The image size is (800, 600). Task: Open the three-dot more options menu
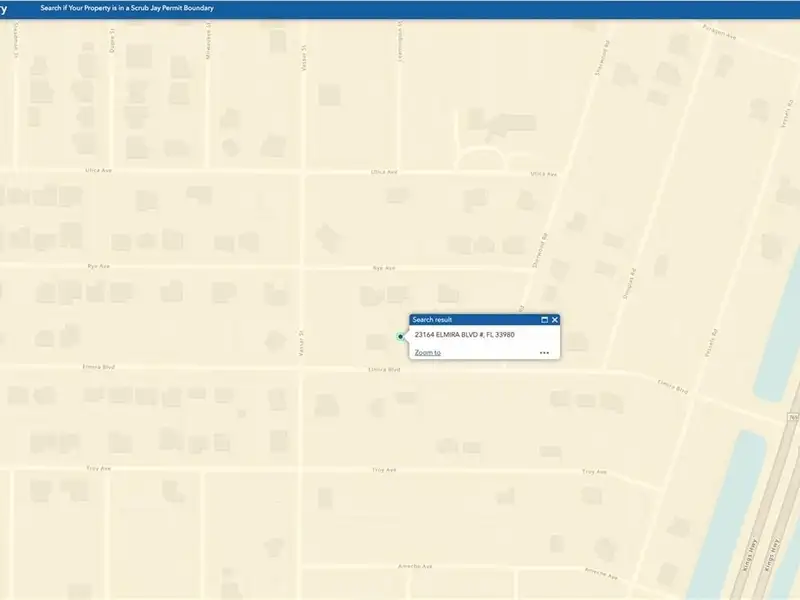[544, 353]
